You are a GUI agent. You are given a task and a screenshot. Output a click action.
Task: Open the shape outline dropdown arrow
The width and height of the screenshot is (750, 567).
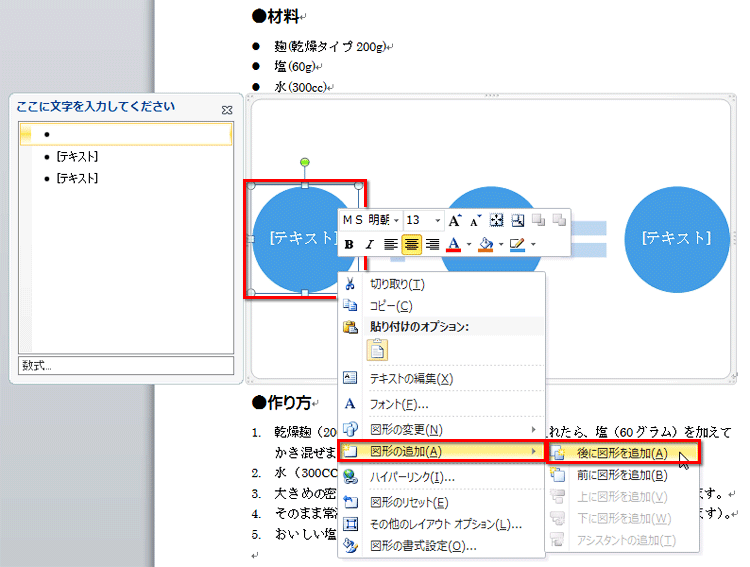click(533, 245)
